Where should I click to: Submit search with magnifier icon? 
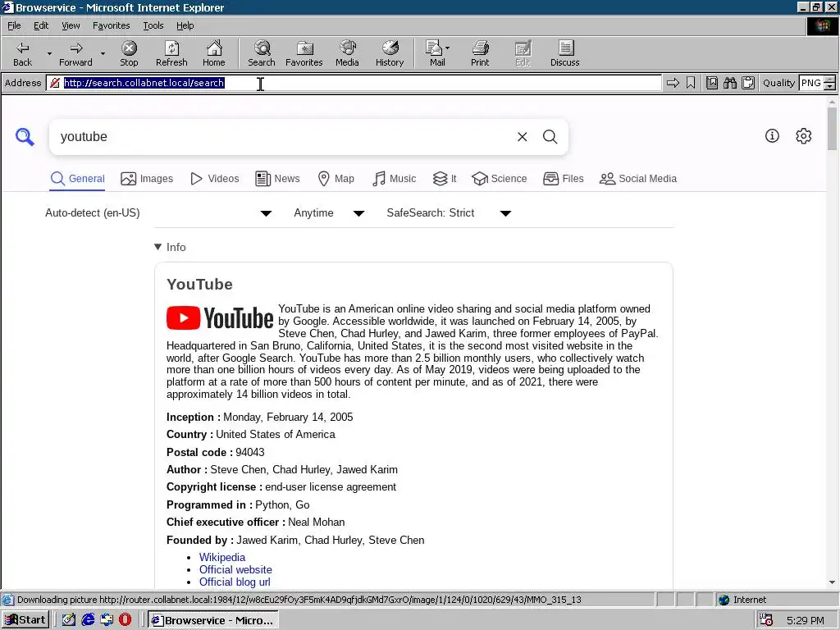(x=550, y=137)
